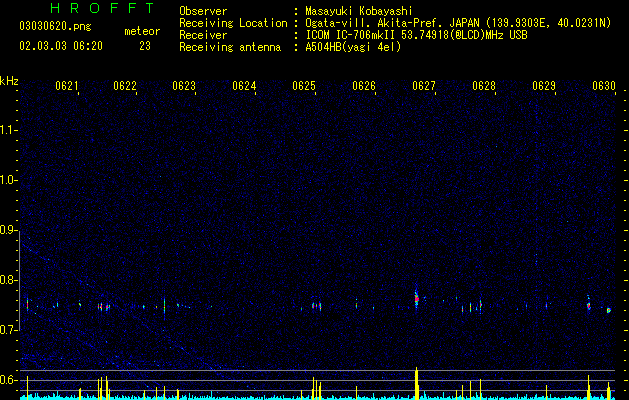The height and width of the screenshot is (400, 629).
Task: Click the 0623 time marker
Action: (184, 86)
